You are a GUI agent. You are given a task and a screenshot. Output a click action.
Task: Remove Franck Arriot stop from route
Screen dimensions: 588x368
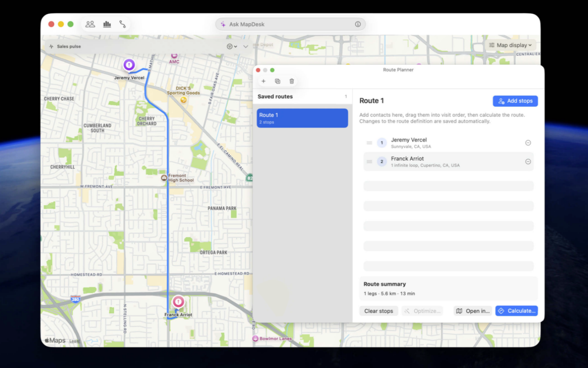click(528, 161)
